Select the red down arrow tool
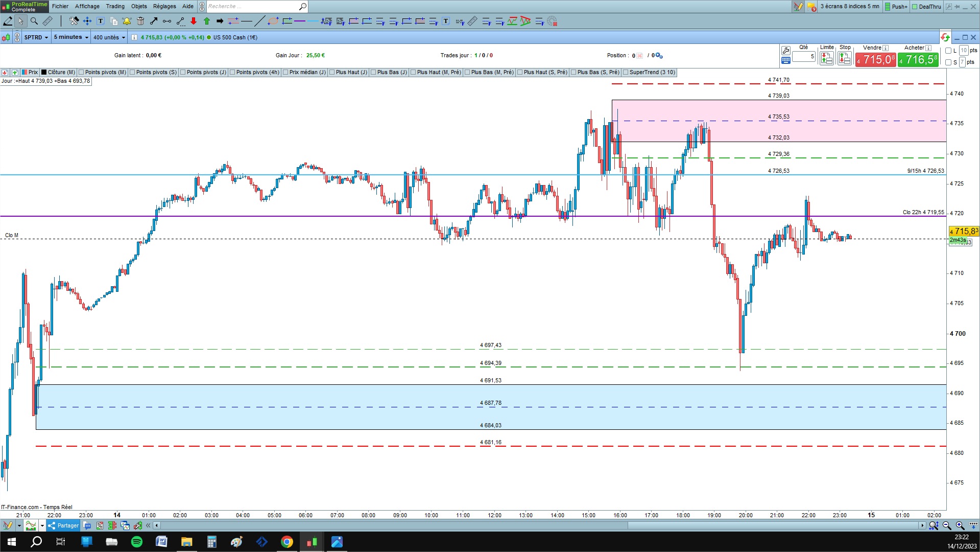Image resolution: width=980 pixels, height=552 pixels. tap(193, 21)
